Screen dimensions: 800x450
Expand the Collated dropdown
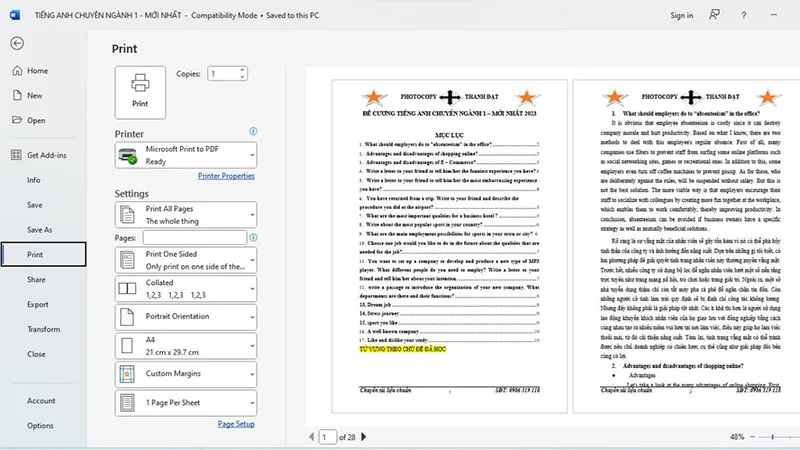tap(186, 289)
